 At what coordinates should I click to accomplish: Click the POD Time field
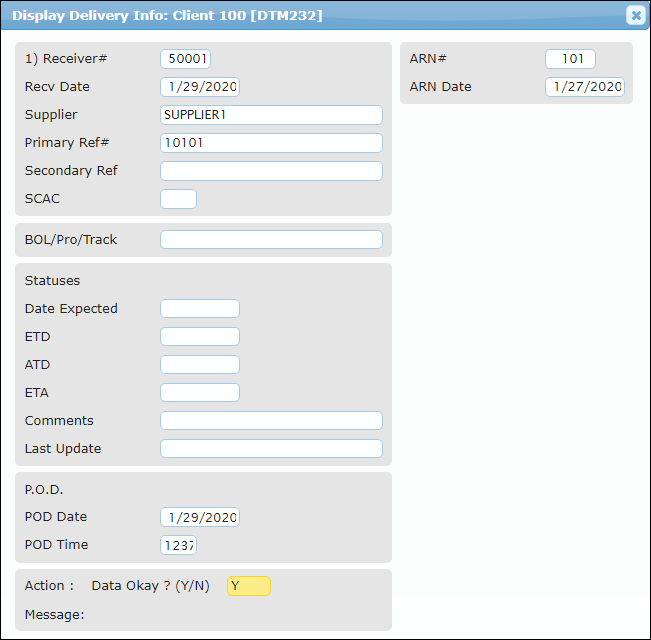point(179,545)
